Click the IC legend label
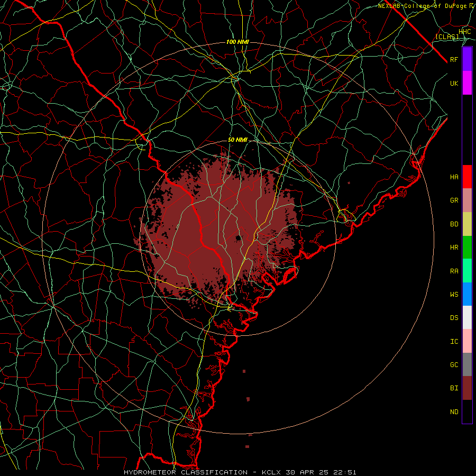The height and width of the screenshot is (476, 476). [454, 342]
